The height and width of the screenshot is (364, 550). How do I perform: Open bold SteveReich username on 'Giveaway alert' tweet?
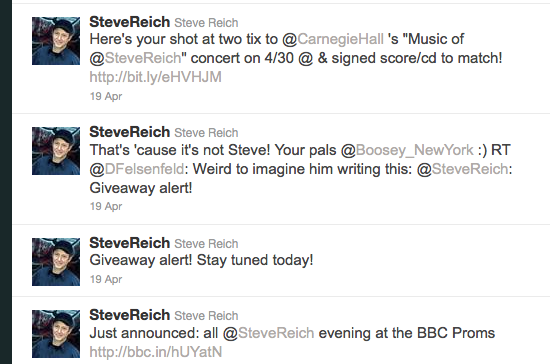click(x=129, y=243)
